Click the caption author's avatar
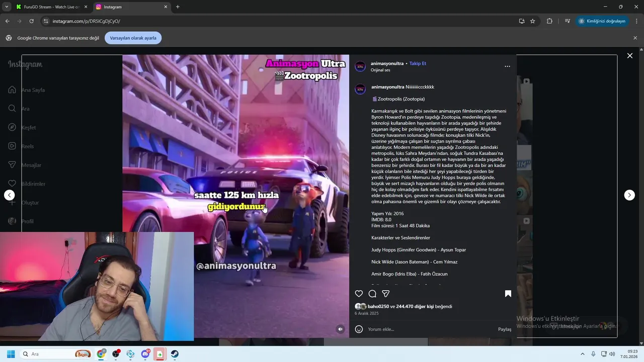 click(360, 89)
